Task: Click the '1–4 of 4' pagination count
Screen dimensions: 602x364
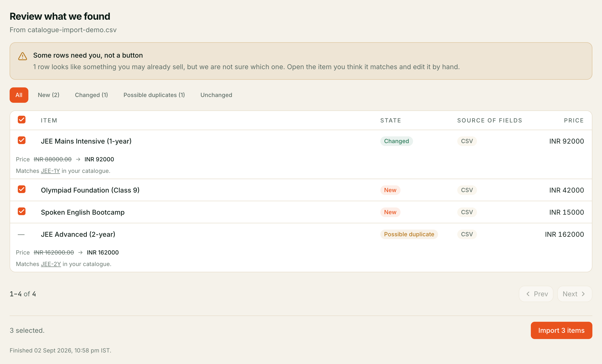Action: [x=23, y=294]
